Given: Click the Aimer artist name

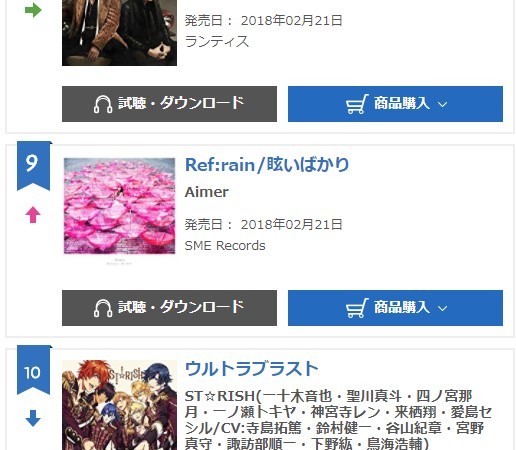Looking at the screenshot, I should [207, 192].
